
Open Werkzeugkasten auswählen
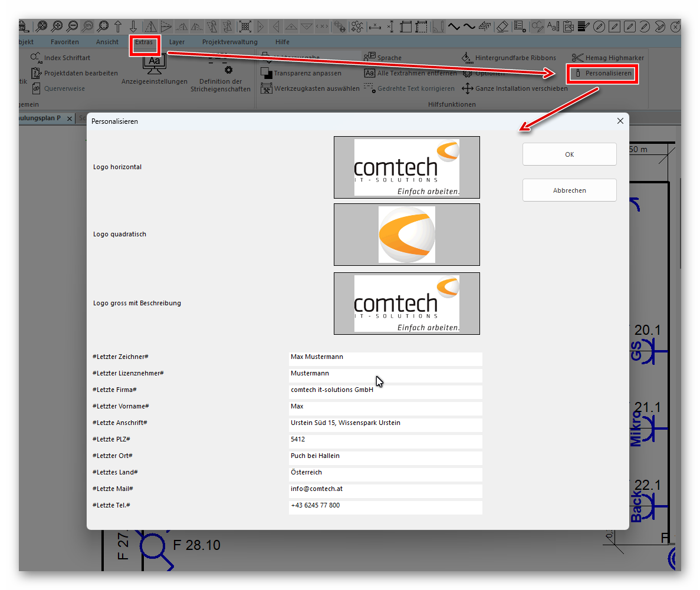pos(310,88)
